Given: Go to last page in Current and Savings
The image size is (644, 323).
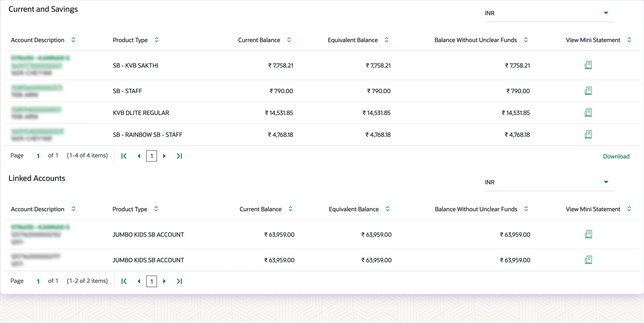Looking at the screenshot, I should [x=179, y=156].
